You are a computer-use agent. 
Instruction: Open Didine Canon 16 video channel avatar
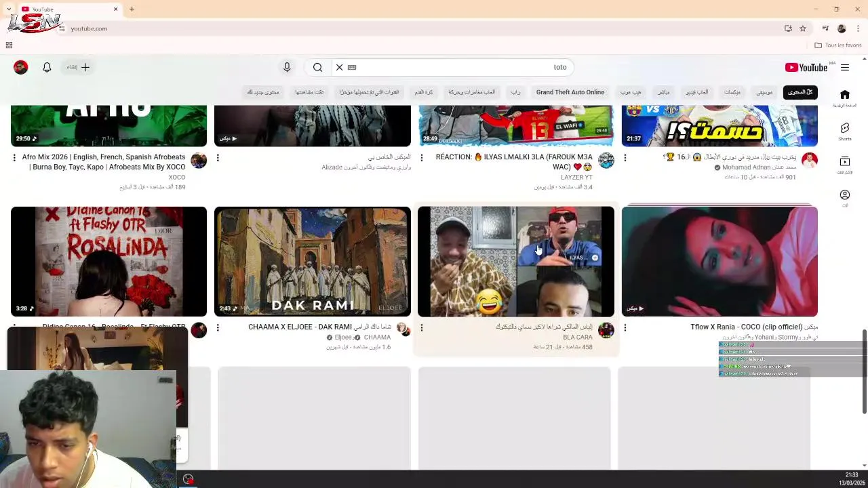[x=199, y=330]
